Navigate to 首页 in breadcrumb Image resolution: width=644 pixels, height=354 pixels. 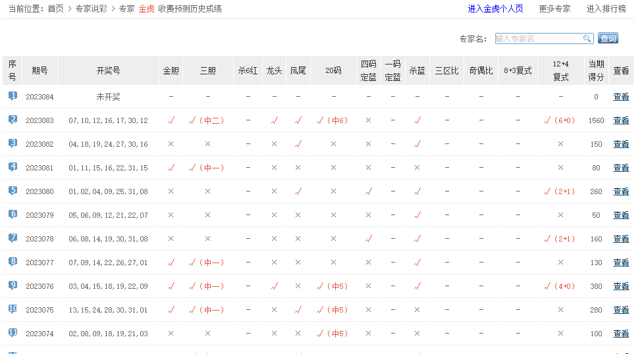coord(56,9)
